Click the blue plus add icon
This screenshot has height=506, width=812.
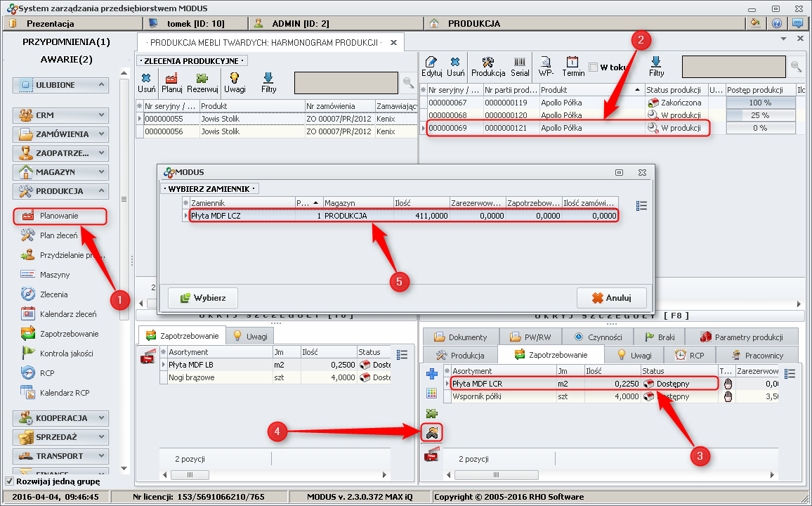(432, 374)
